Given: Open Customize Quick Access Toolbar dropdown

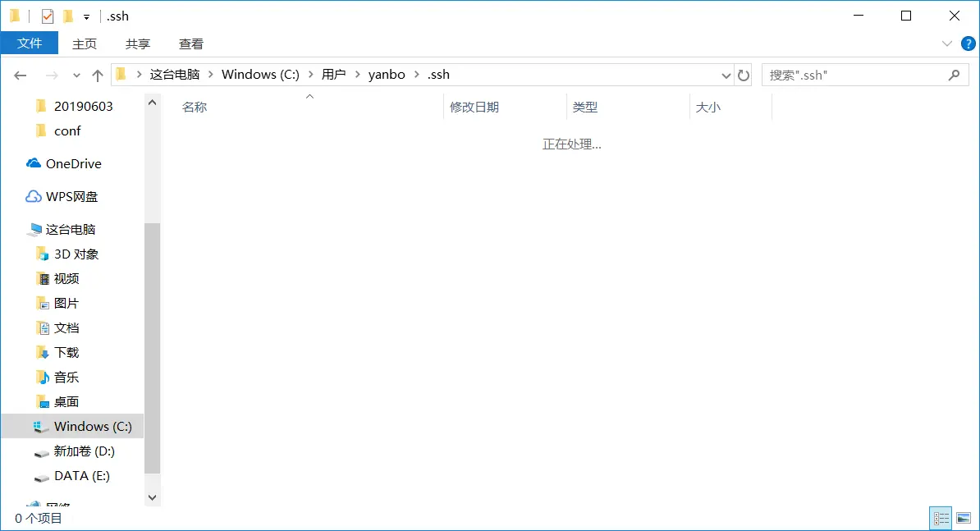Looking at the screenshot, I should [86, 16].
